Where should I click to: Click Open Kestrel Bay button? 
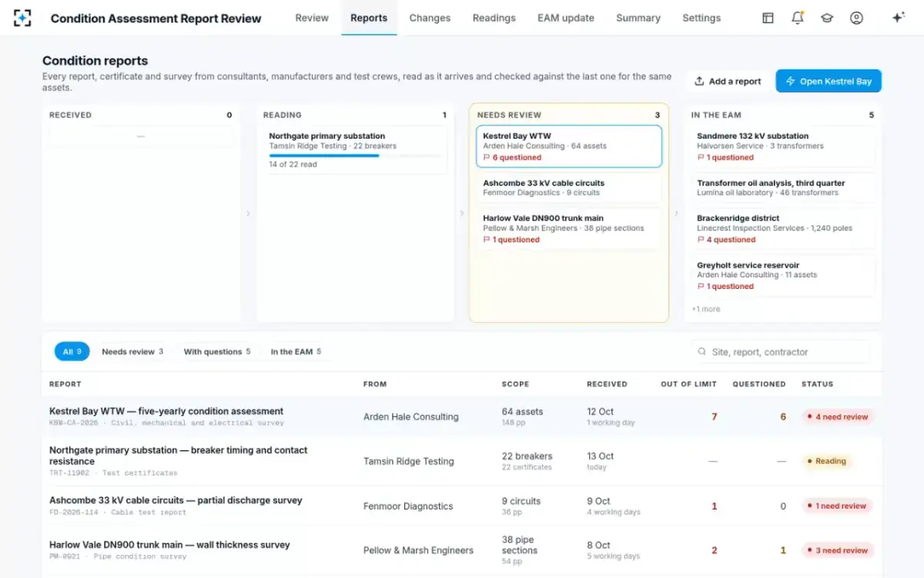coord(829,81)
